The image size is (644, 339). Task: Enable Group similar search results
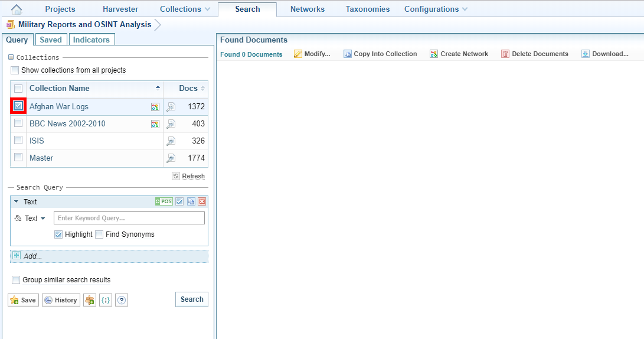[x=16, y=280]
